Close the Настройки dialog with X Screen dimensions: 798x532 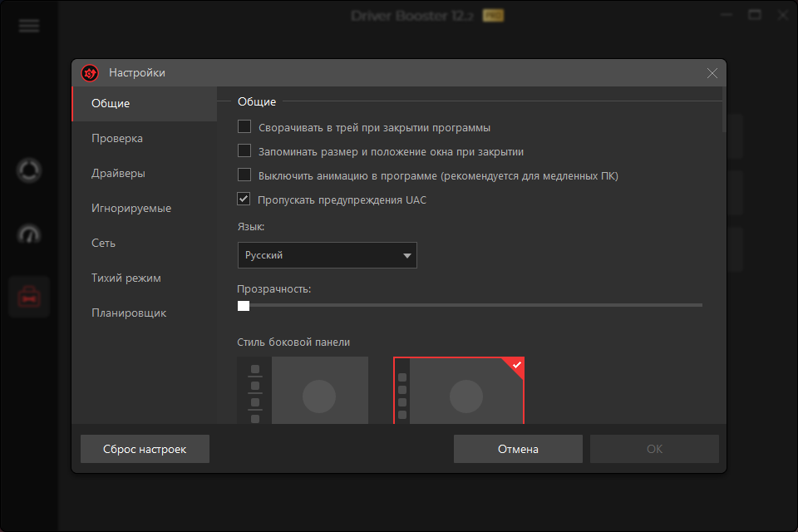[x=712, y=73]
